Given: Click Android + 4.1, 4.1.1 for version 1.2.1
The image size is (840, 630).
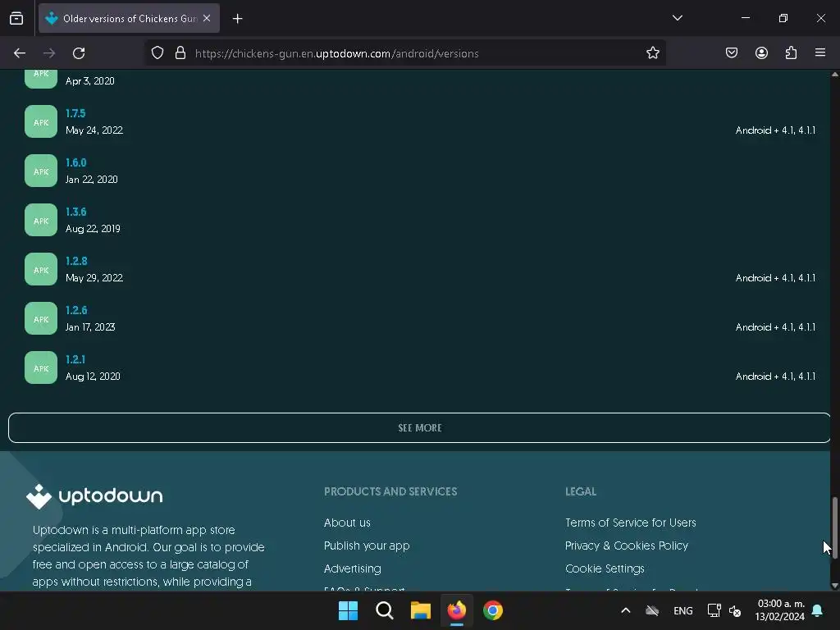Looking at the screenshot, I should coord(775,377).
